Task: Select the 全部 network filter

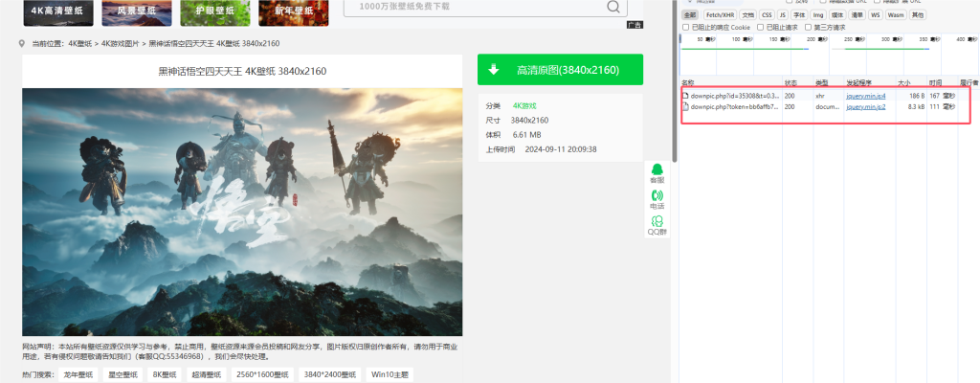Action: (690, 15)
